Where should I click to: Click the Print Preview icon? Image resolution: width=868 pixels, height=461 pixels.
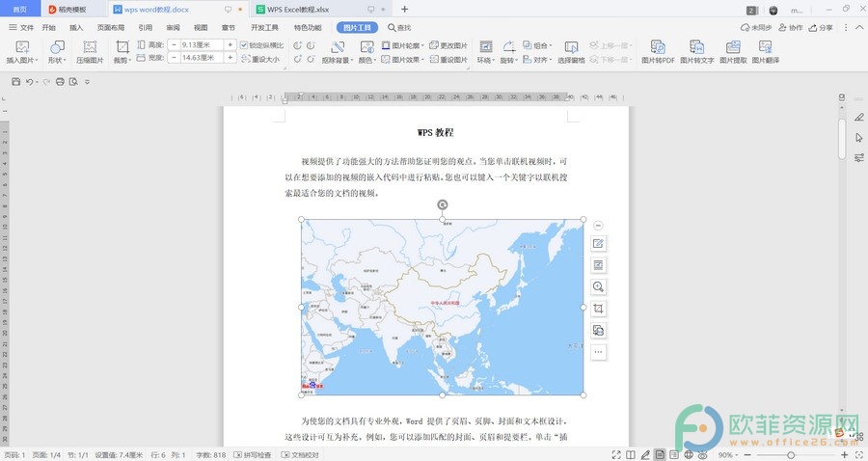click(73, 82)
